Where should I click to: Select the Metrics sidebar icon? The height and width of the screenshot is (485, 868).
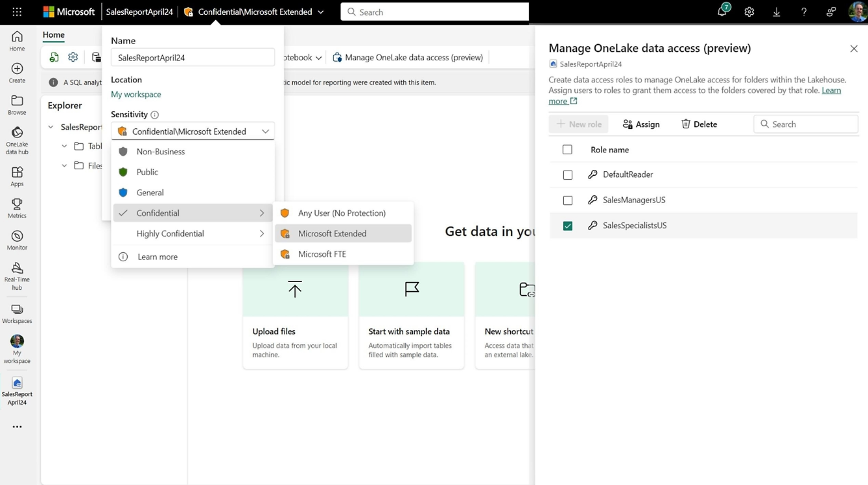point(16,206)
